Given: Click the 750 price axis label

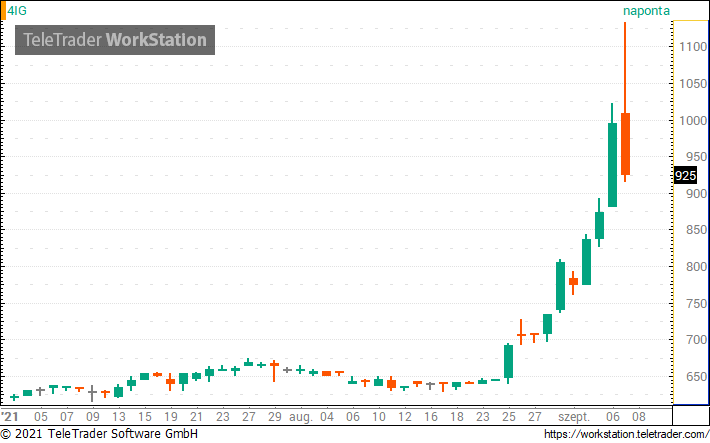Looking at the screenshot, I should [x=696, y=303].
